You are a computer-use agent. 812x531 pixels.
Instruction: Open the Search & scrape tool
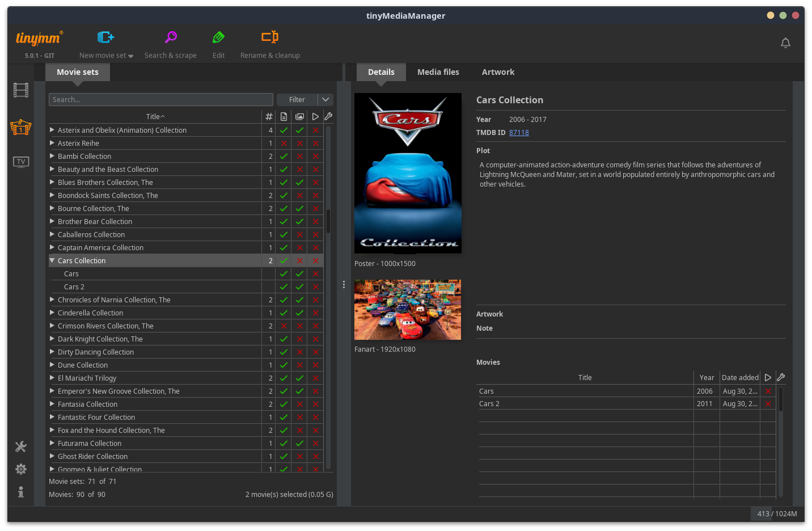(x=170, y=38)
